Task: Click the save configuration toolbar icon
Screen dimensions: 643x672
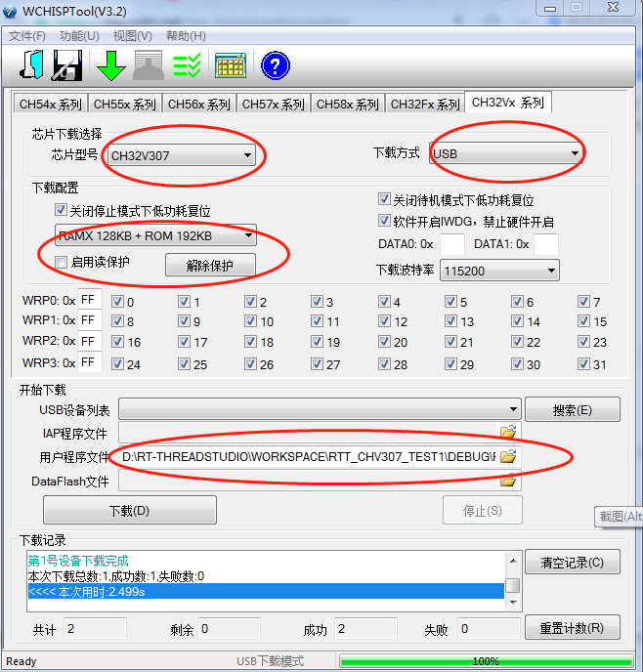Action: (66, 65)
